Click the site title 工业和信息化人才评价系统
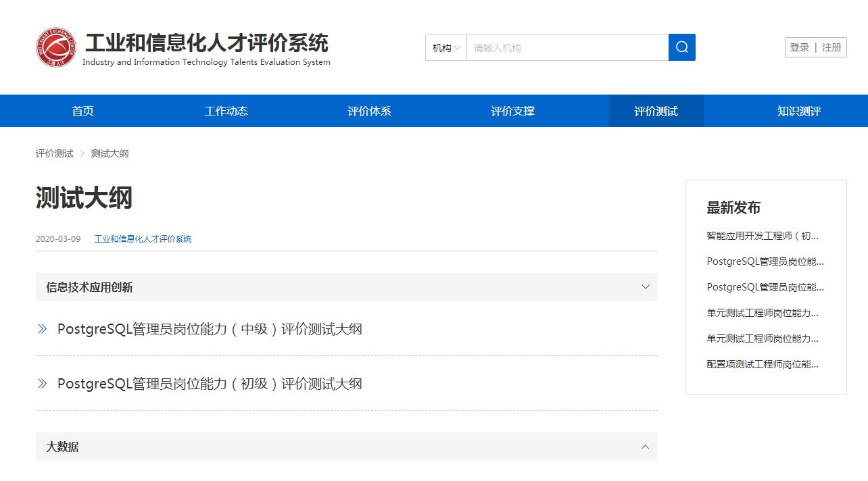Image resolution: width=868 pixels, height=481 pixels. pyautogui.click(x=207, y=43)
